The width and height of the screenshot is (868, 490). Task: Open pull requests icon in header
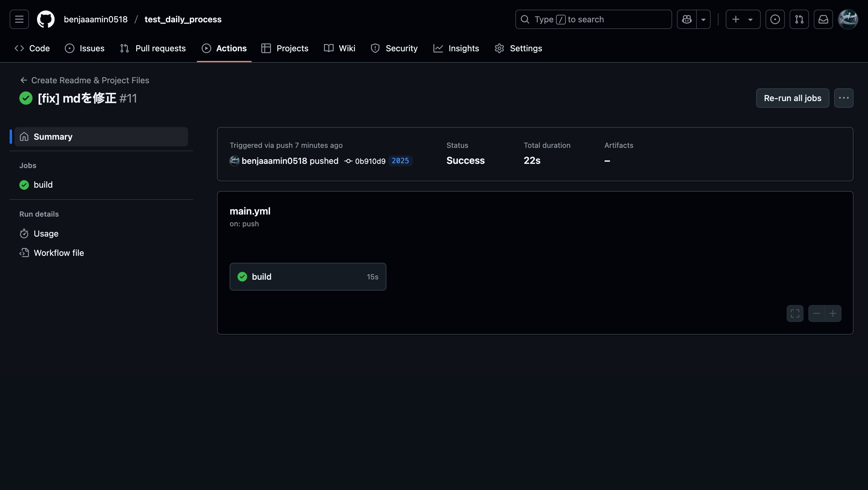pos(799,19)
